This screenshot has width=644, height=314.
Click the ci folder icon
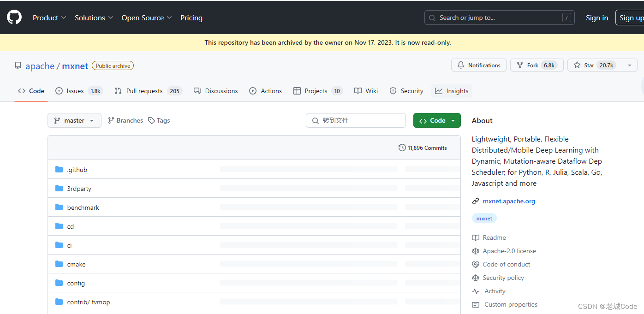[59, 245]
